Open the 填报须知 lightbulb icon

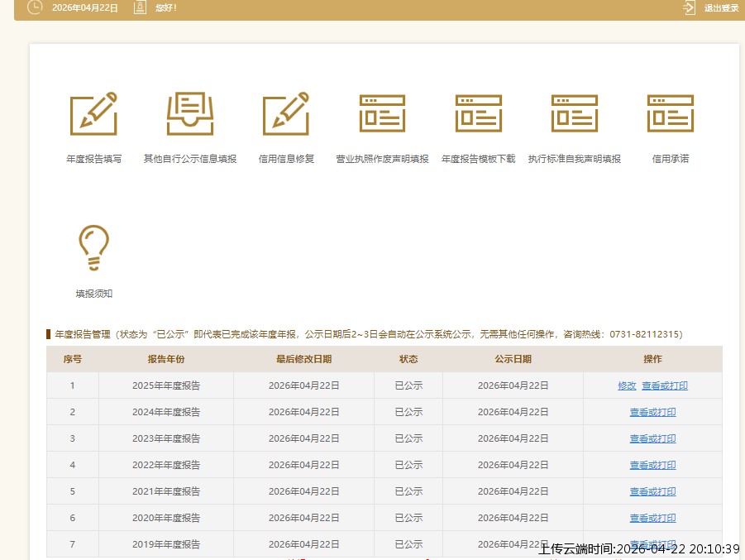(93, 248)
